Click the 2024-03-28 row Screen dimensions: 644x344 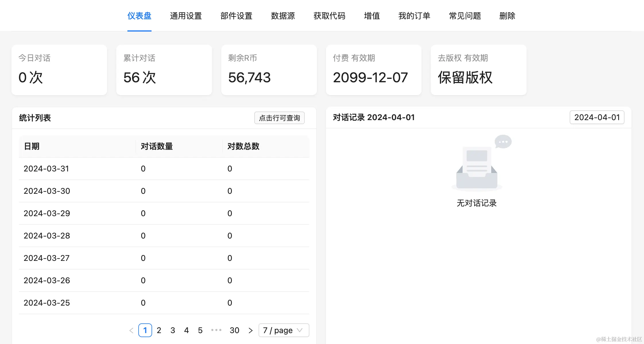click(x=164, y=236)
